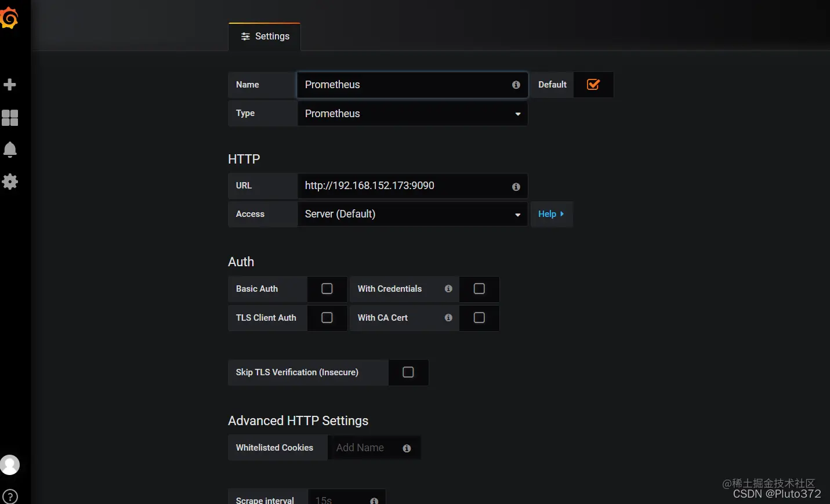This screenshot has height=504, width=830.
Task: Open the Alerting bell icon in sidebar
Action: click(x=10, y=150)
